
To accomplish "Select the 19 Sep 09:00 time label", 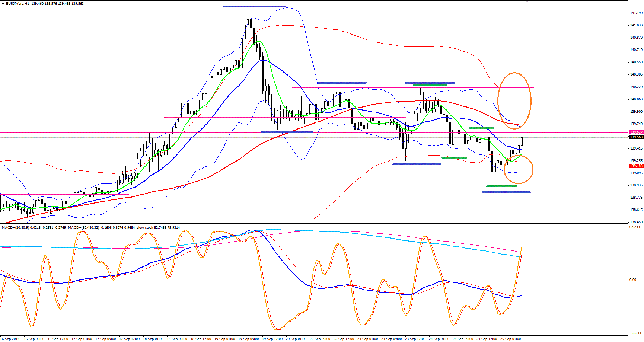I will coord(248,339).
